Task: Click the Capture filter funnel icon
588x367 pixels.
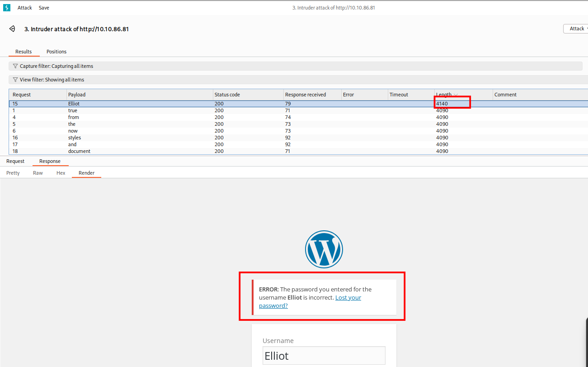Action: click(x=15, y=66)
